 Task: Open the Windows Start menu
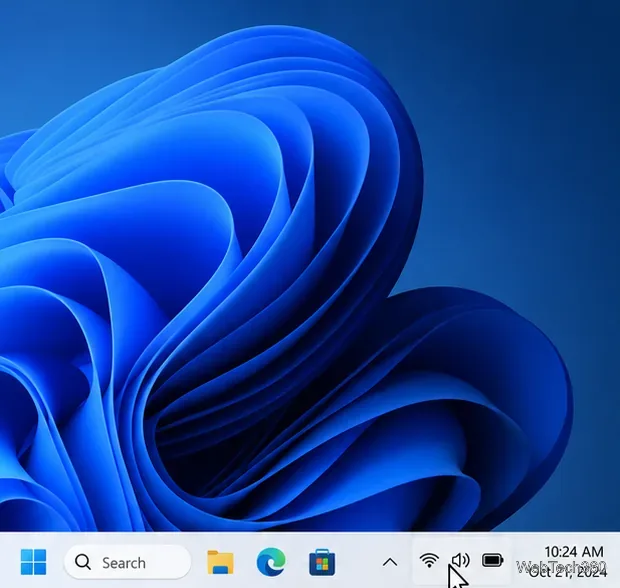[34, 562]
